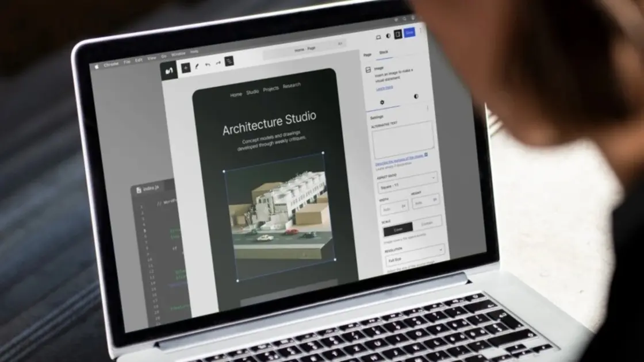Click the Projects nav link on canvas
The height and width of the screenshot is (362, 644).
click(271, 88)
